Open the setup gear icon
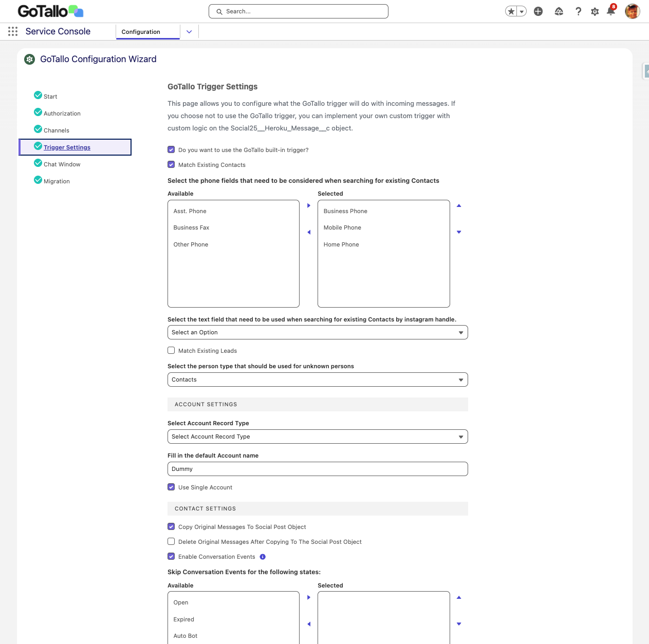This screenshot has width=649, height=644. (595, 11)
